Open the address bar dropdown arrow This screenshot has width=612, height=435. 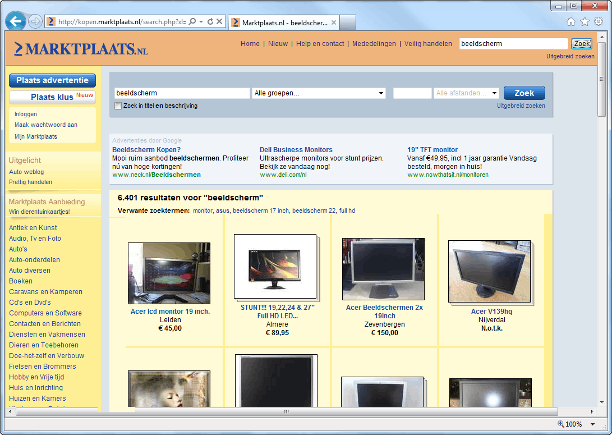point(201,22)
